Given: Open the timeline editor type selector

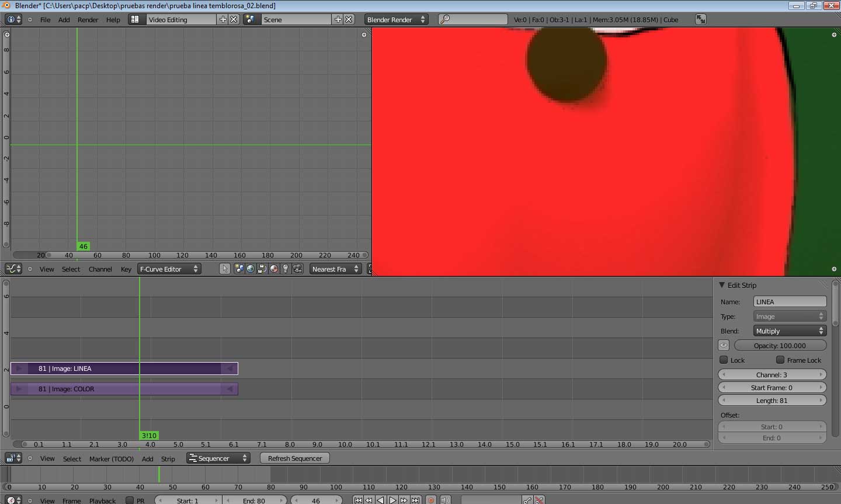Looking at the screenshot, I should [13, 500].
